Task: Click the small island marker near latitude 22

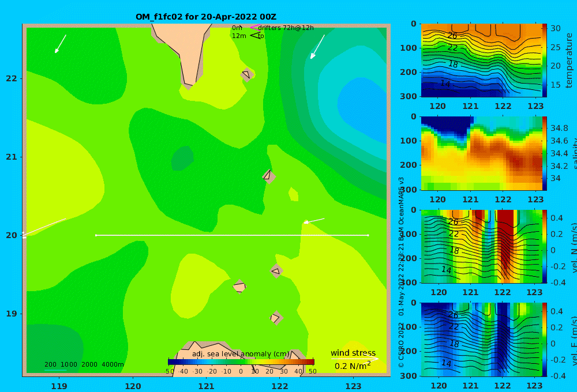Action: 247,74
